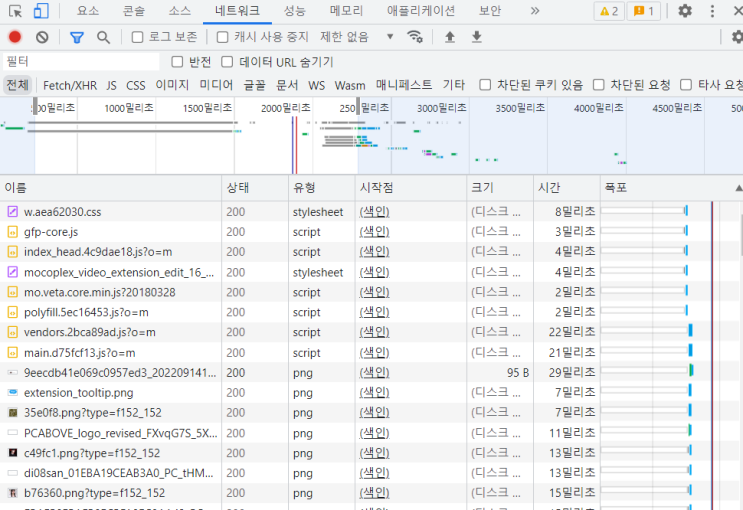The image size is (743, 510).
Task: Select the mo.veta.core.min.js?20180328 request
Action: [x=372, y=292]
